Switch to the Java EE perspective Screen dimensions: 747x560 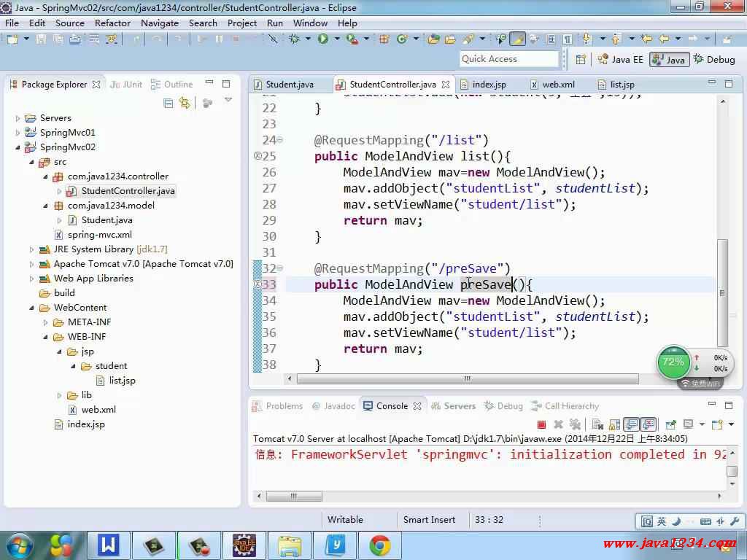point(620,60)
